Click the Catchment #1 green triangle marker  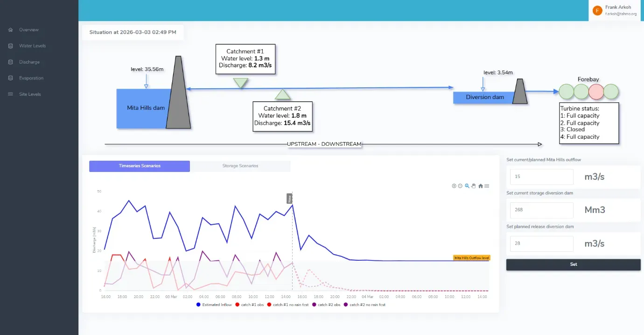click(x=241, y=83)
